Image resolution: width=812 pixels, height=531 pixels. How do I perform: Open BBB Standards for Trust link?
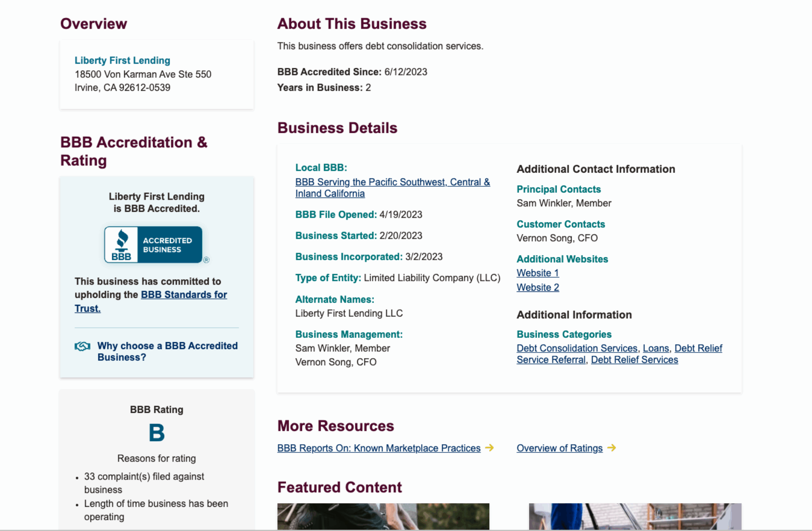click(x=184, y=295)
